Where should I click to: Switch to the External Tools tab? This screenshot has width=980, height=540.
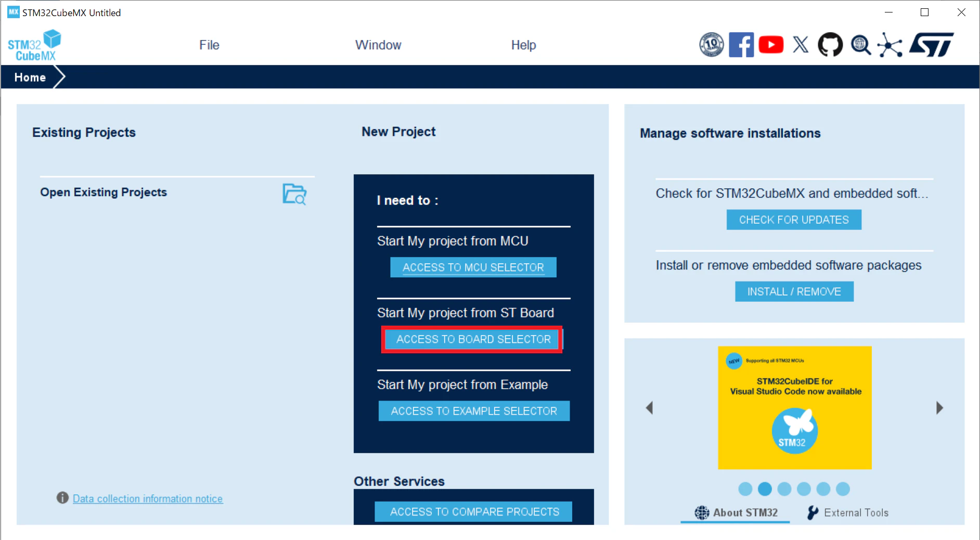pos(848,513)
